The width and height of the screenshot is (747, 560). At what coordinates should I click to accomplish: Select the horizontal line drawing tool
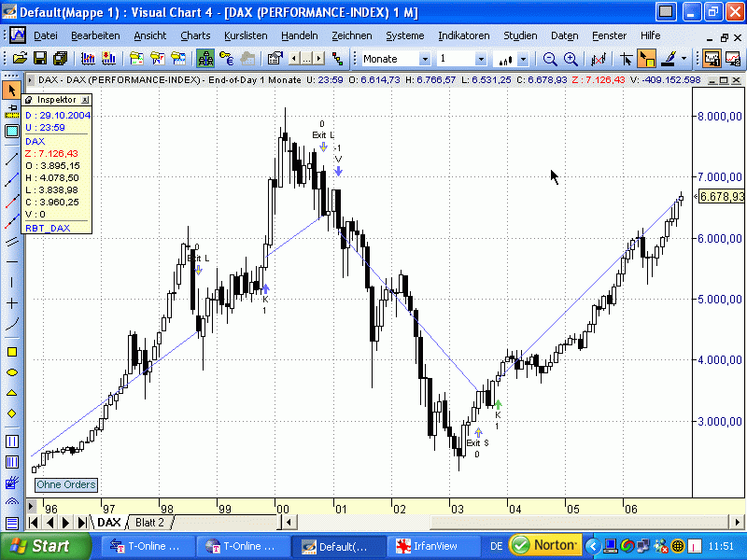coord(12,261)
